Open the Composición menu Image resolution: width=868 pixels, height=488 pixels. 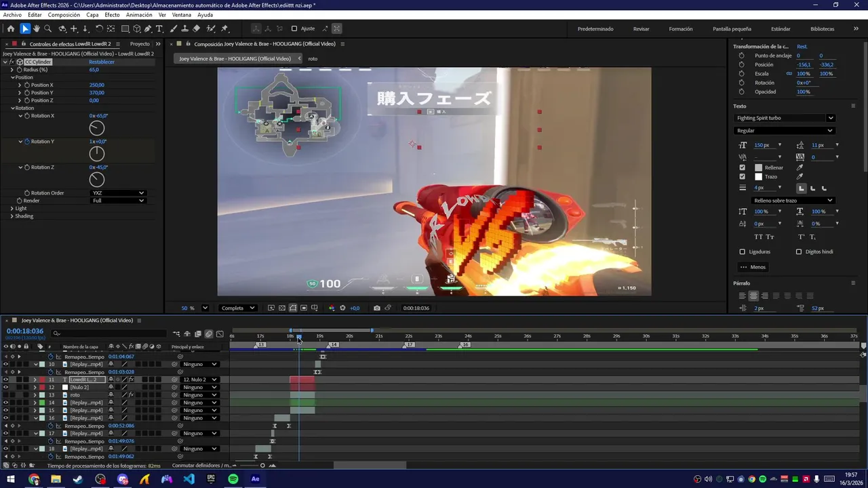64,15
